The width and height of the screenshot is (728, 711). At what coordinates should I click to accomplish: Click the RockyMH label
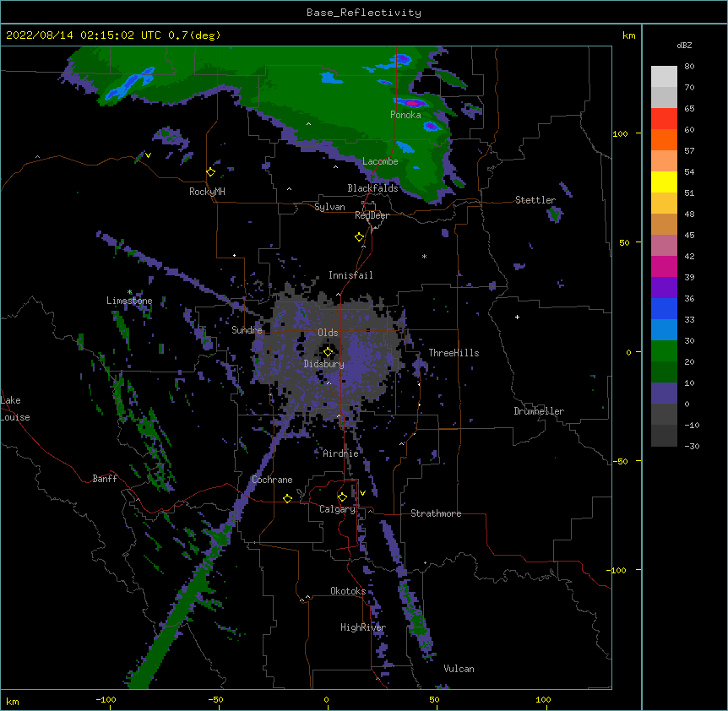pyautogui.click(x=207, y=192)
